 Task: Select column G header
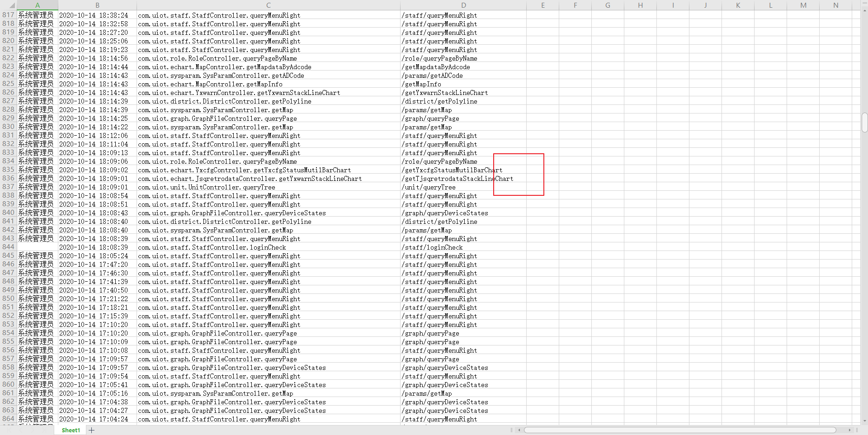(608, 5)
